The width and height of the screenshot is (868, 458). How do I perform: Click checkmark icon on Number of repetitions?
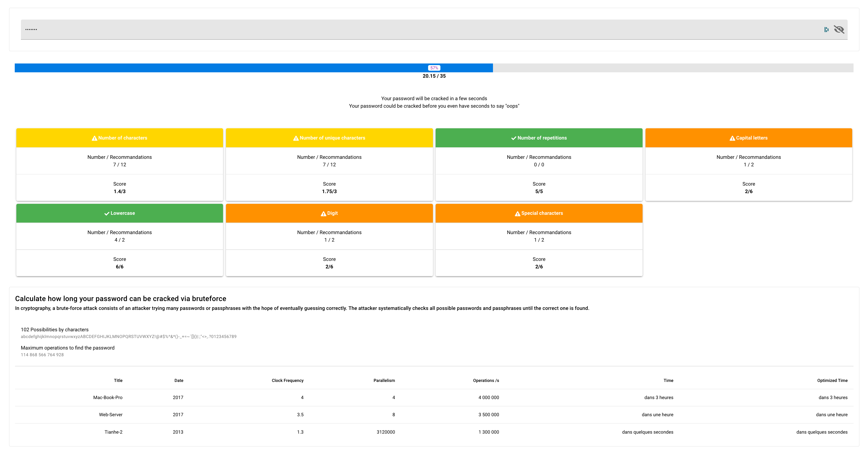click(514, 138)
